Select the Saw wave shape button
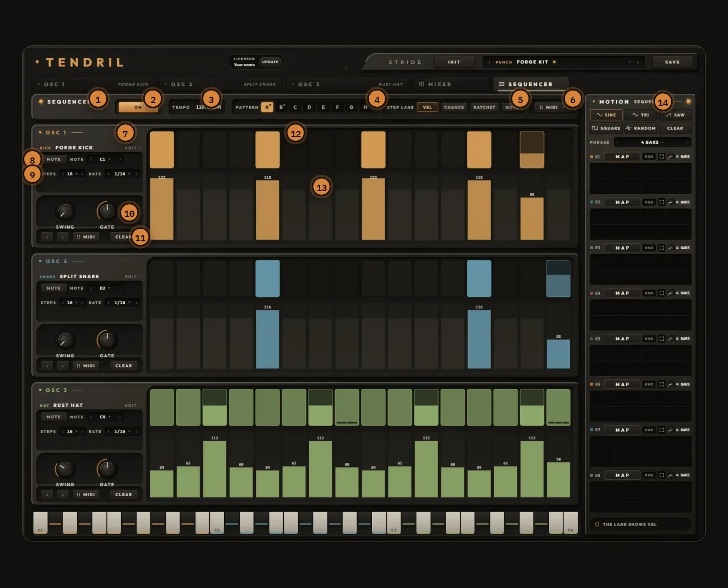The image size is (728, 588). [x=675, y=115]
